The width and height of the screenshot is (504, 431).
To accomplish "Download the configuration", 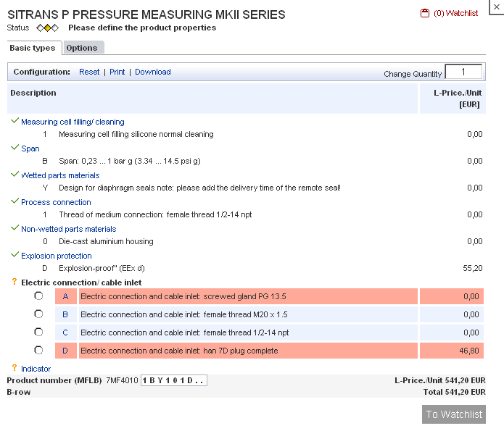I will [153, 72].
